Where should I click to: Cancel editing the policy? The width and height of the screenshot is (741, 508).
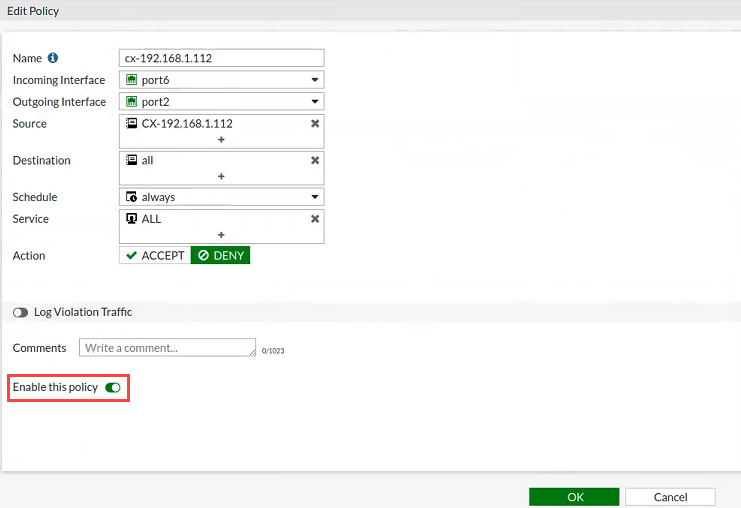coord(670,497)
